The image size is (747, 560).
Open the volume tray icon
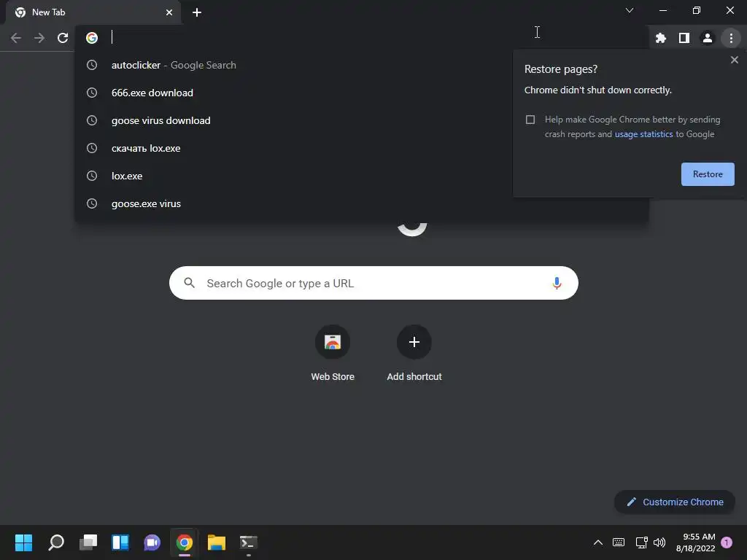pos(659,542)
